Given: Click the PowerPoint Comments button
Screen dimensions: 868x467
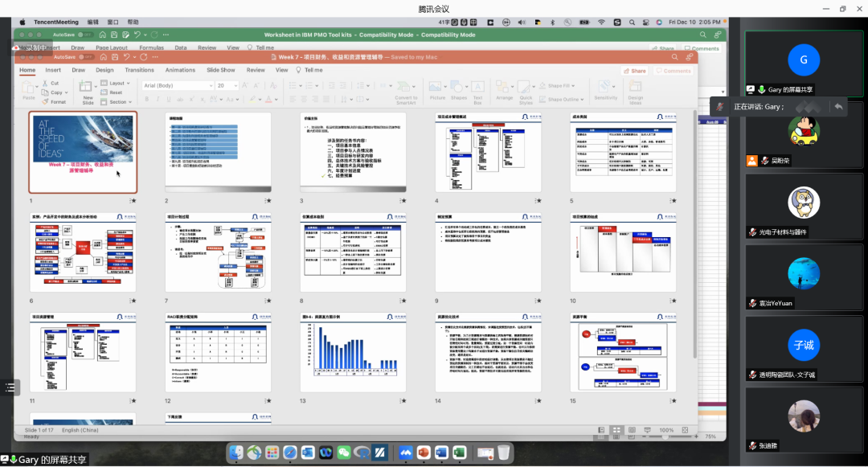Looking at the screenshot, I should coord(674,71).
